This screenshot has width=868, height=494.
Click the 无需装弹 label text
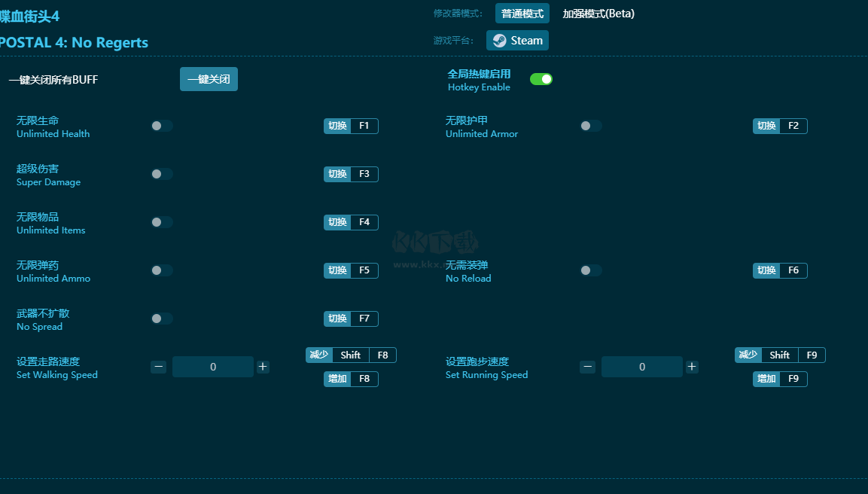coord(467,265)
